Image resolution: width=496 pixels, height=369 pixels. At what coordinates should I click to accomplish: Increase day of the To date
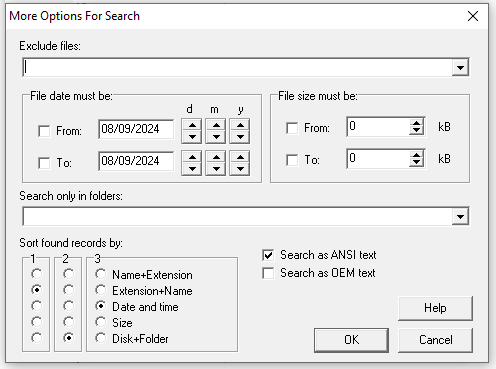click(x=192, y=157)
